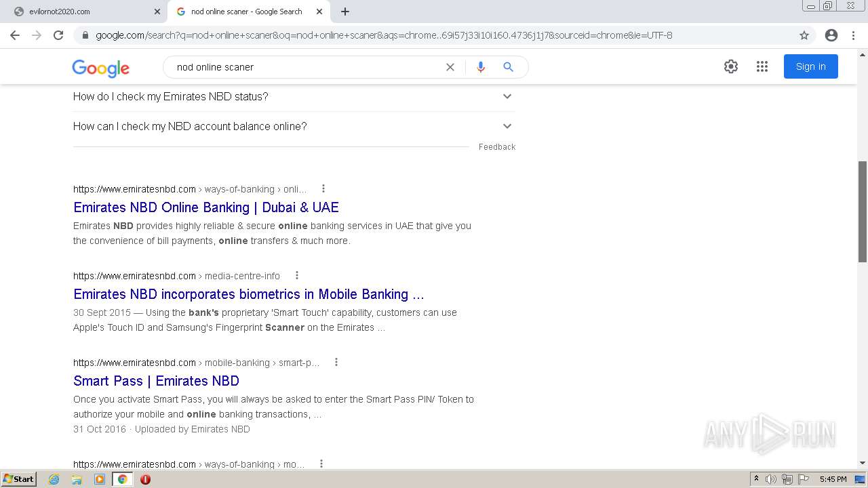Viewport: 868px width, 488px height.
Task: Close the evilornot2020.com tab
Action: pyautogui.click(x=157, y=12)
